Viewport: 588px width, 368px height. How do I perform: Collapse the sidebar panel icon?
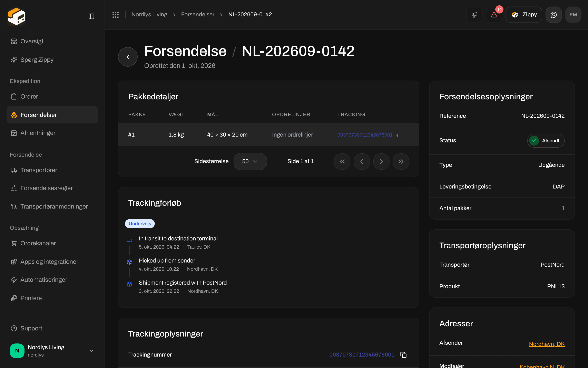(x=91, y=16)
